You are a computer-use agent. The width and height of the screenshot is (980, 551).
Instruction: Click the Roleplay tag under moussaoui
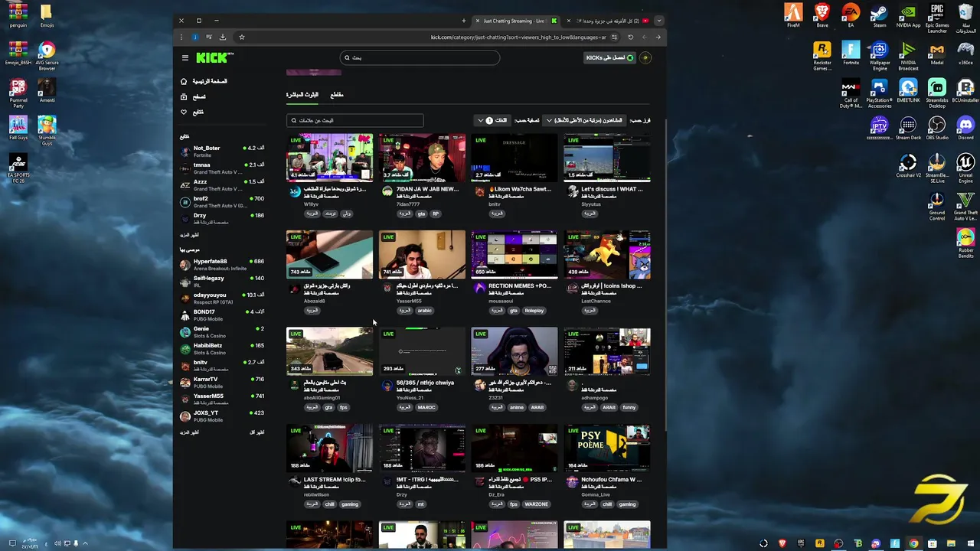(x=534, y=311)
